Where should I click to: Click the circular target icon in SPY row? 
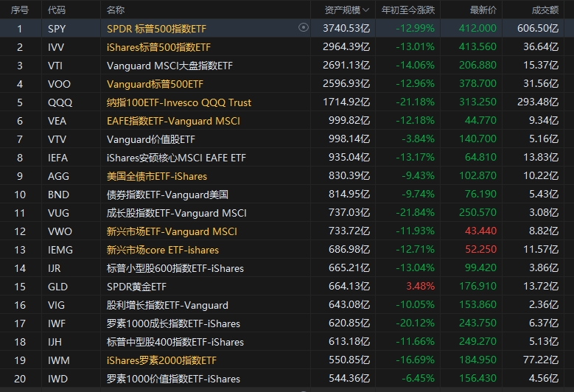pos(303,28)
